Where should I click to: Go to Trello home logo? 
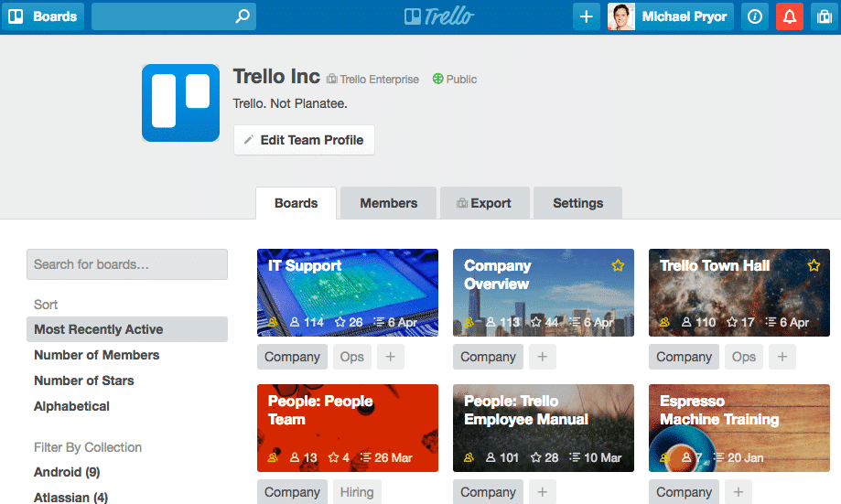438,16
